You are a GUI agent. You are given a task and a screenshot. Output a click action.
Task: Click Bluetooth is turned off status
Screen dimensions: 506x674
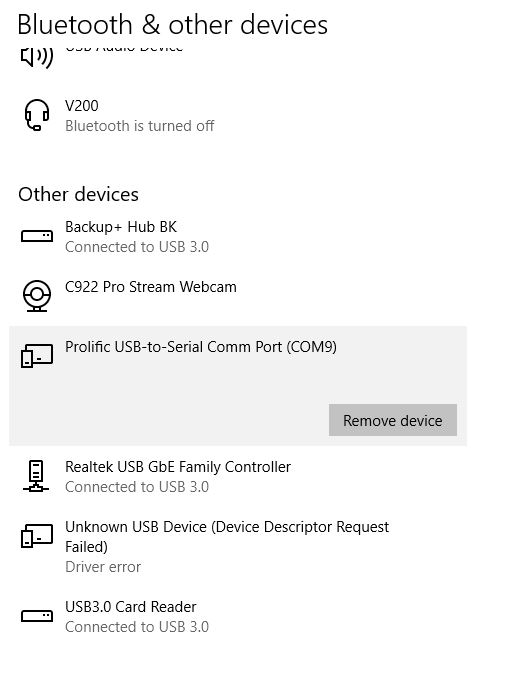[x=139, y=126]
